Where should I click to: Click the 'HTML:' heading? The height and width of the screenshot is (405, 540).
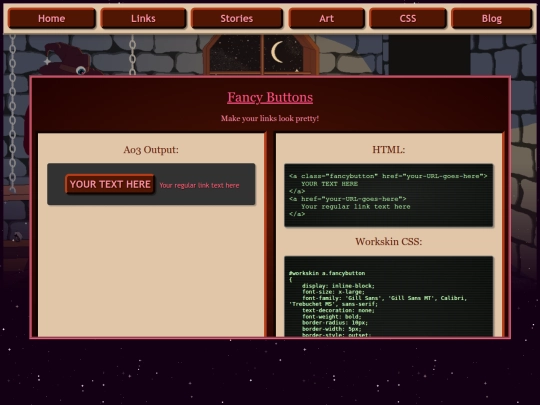click(388, 150)
